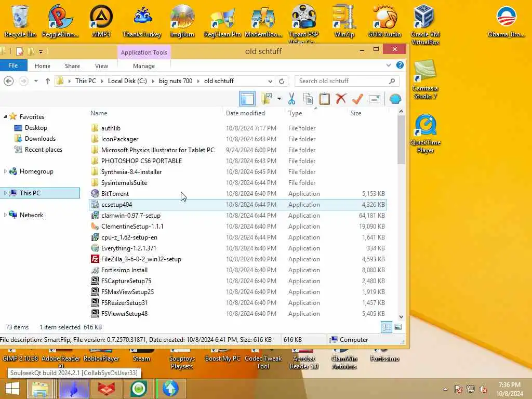Switch to the View ribbon tab
This screenshot has width=532, height=399.
(x=101, y=66)
